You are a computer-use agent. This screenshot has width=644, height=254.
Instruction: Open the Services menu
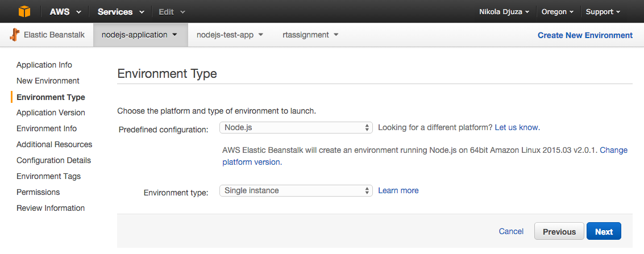[121, 12]
